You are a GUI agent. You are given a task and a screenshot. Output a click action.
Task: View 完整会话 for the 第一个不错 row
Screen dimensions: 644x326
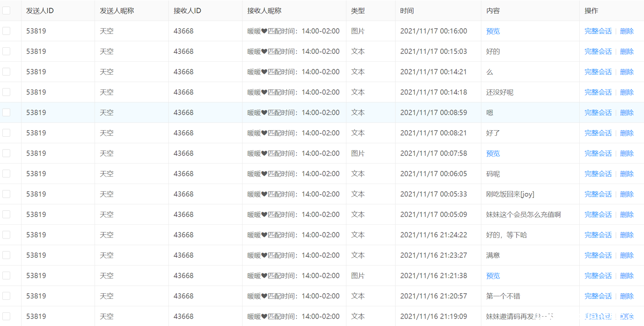tap(598, 296)
